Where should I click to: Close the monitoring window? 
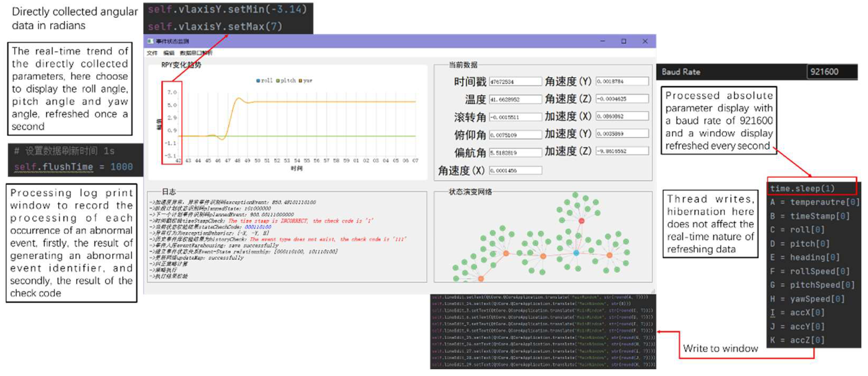(645, 41)
